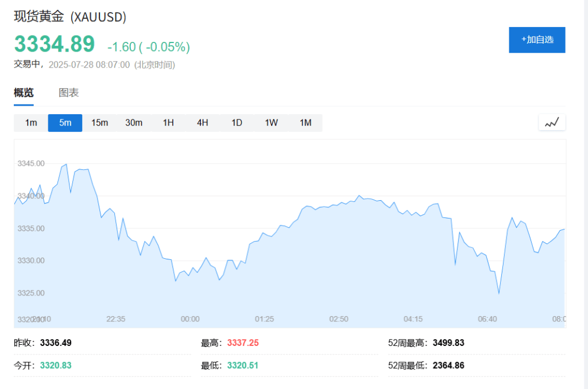Select the 1D timeframe
Image resolution: width=588 pixels, height=389 pixels.
click(x=237, y=123)
